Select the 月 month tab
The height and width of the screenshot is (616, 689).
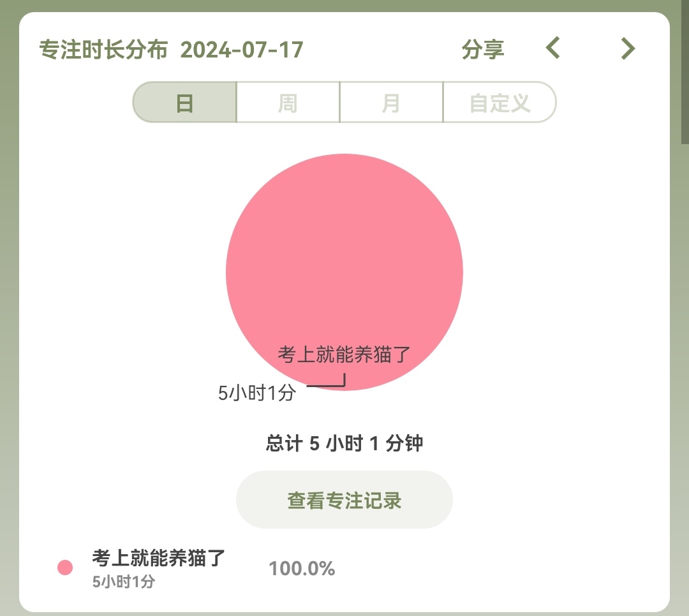point(391,102)
